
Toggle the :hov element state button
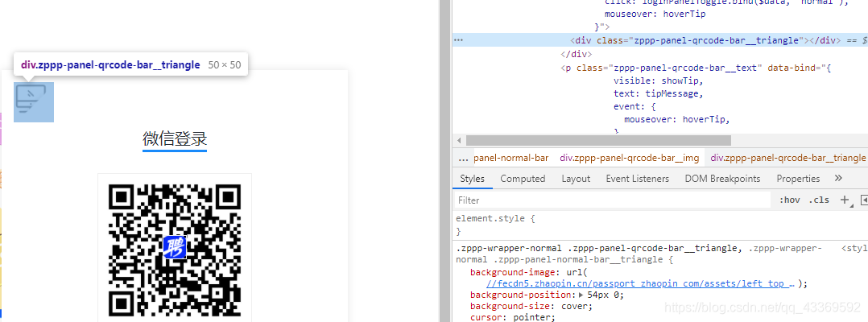789,200
